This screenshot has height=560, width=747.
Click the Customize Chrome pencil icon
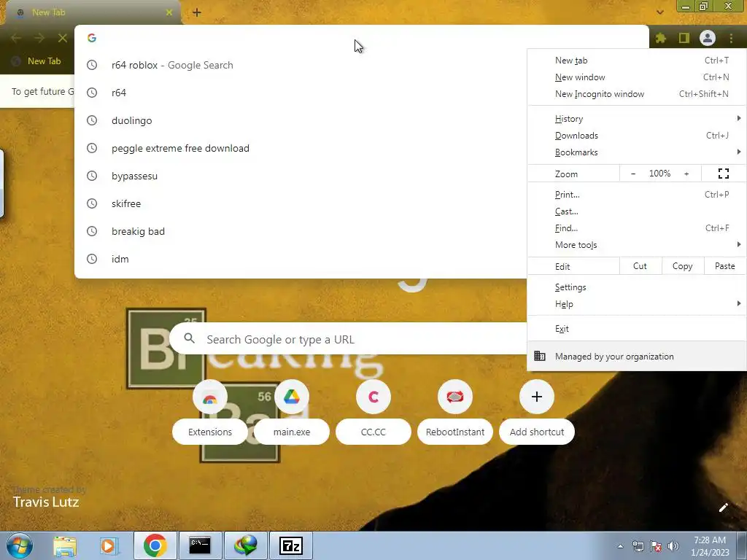[x=723, y=507]
